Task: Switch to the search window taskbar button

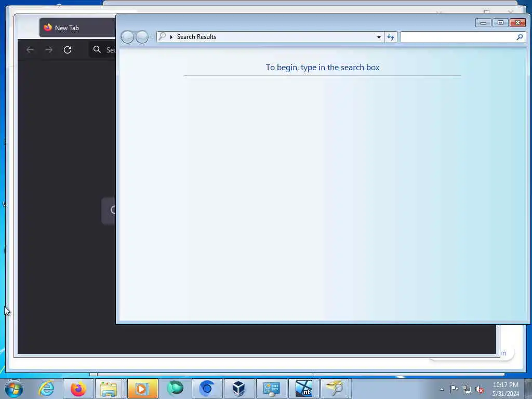Action: pos(335,389)
